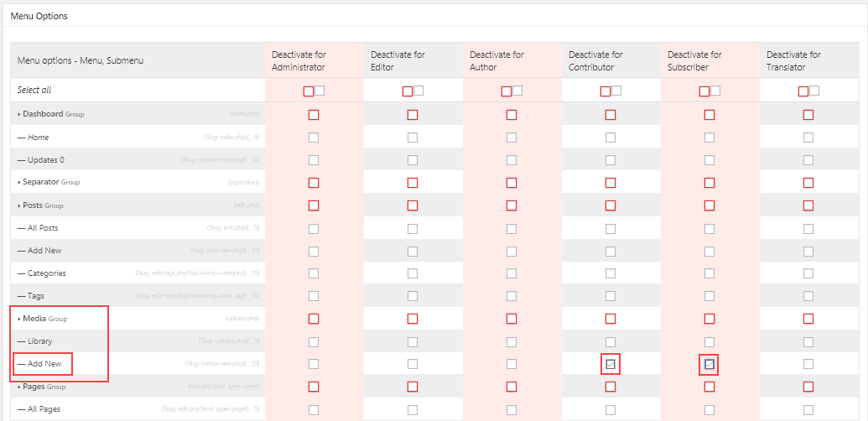The width and height of the screenshot is (868, 421).
Task: Tick the grey Select all checkbox under Subscriber
Action: [x=715, y=91]
